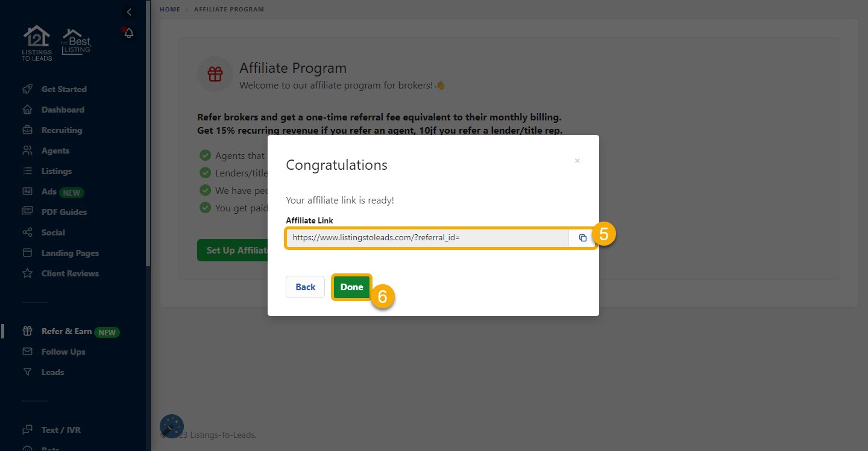Click the Affiliate Link text field
The height and width of the screenshot is (451, 868).
tap(427, 238)
